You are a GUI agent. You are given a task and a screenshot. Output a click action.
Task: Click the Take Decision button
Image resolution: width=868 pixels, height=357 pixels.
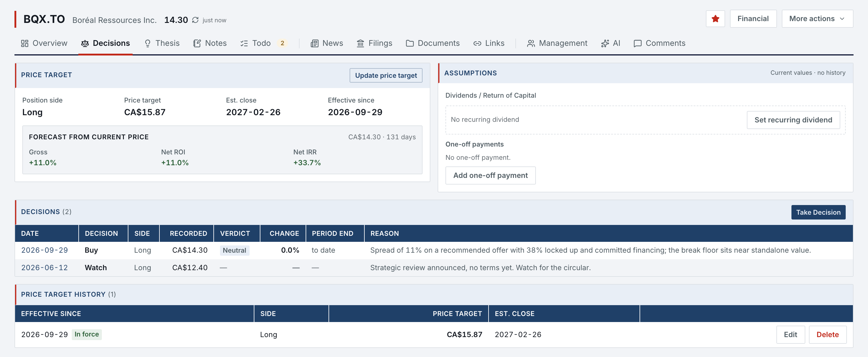click(818, 212)
